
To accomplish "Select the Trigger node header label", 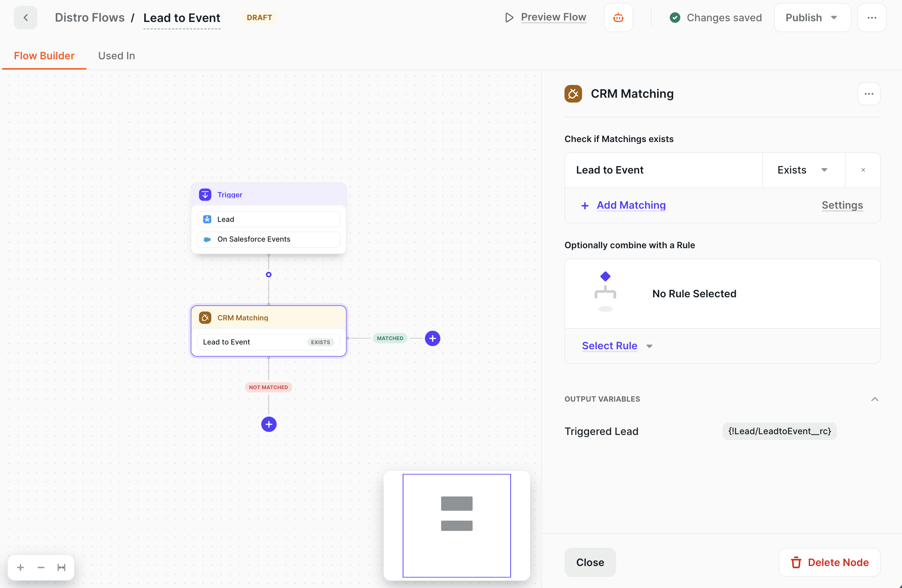I will (x=230, y=194).
